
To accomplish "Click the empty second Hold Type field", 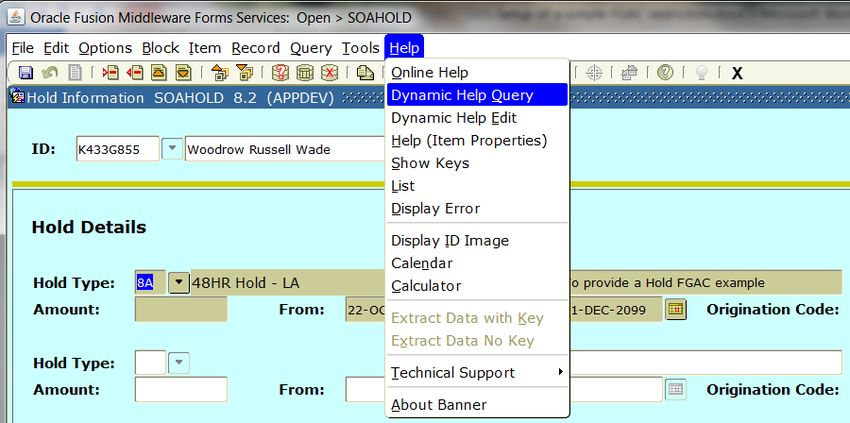I will tap(150, 363).
